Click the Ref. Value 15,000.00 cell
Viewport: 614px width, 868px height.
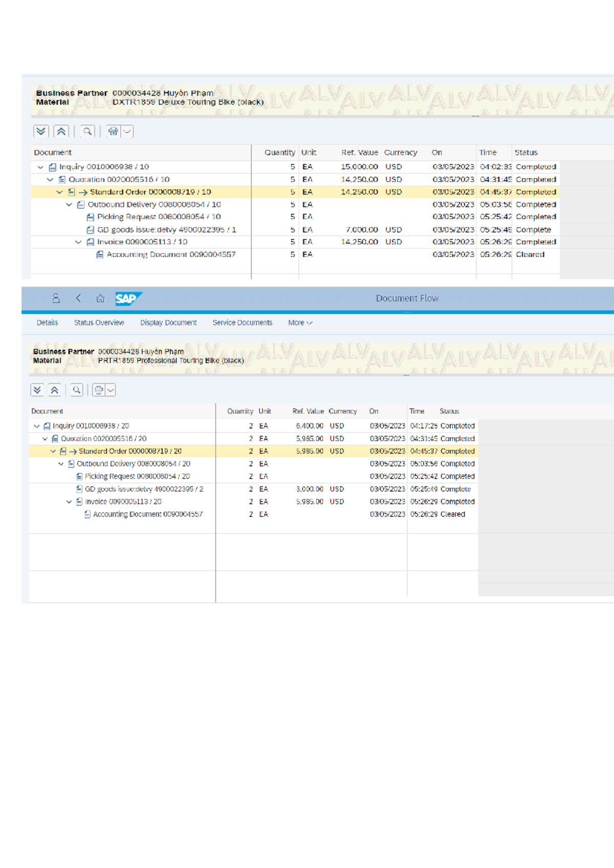click(359, 167)
